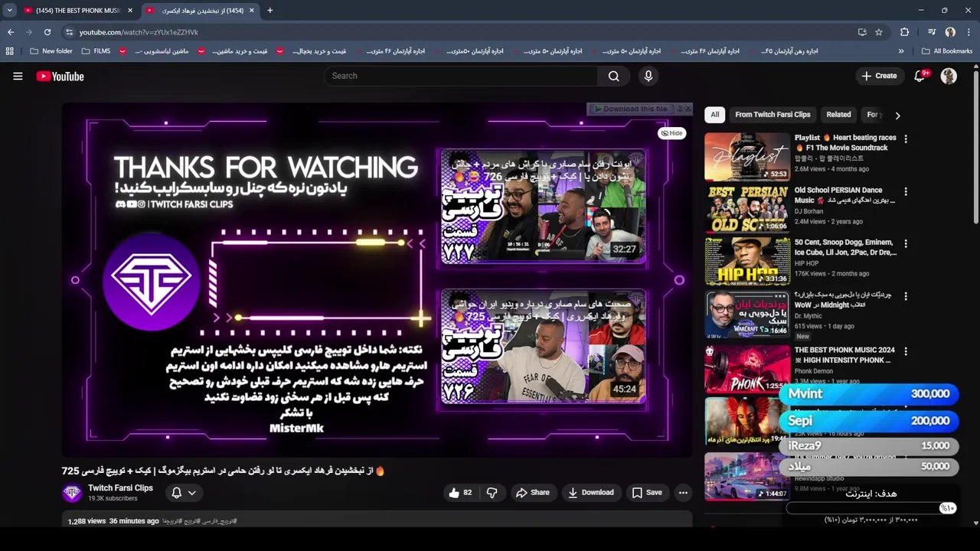
Task: Open the New folder bookmark
Action: tap(51, 51)
